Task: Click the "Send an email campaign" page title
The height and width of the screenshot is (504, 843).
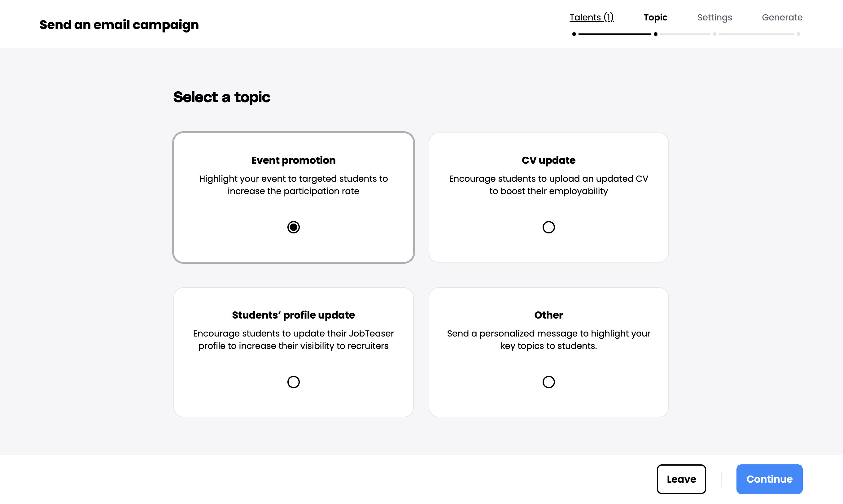Action: pos(119,25)
